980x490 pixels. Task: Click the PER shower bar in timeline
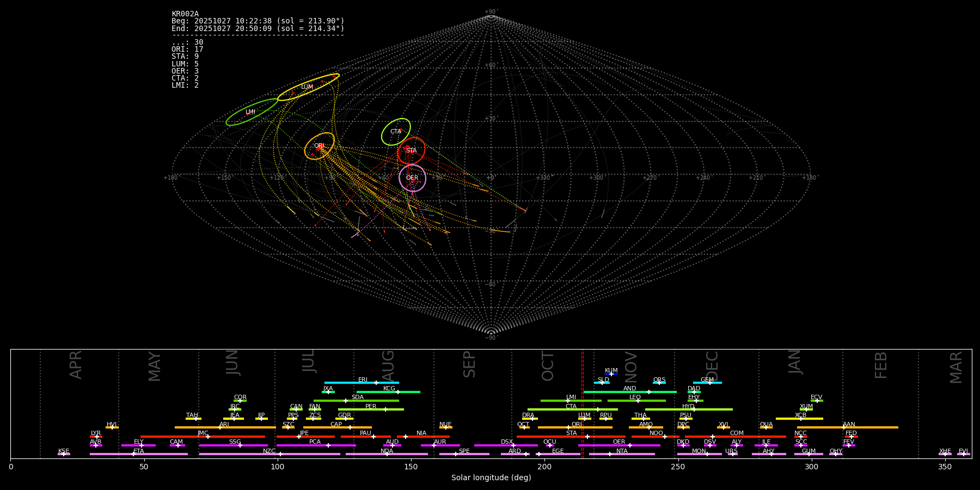coord(371,409)
